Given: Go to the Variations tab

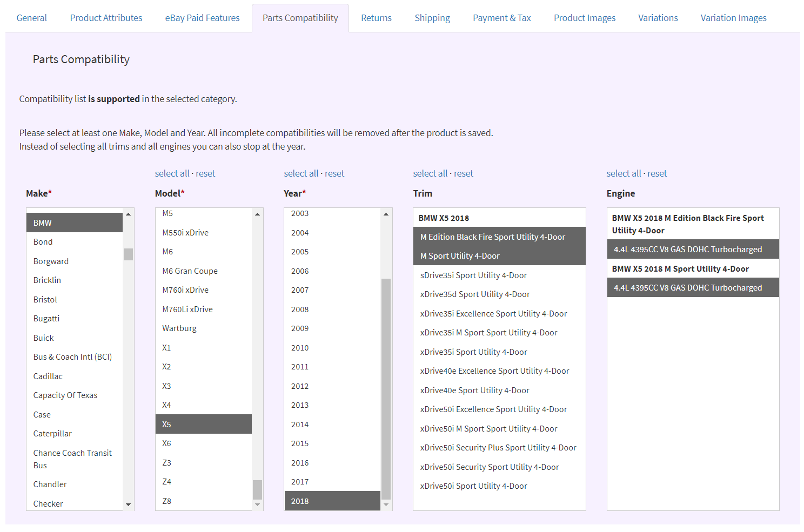Looking at the screenshot, I should pos(658,18).
